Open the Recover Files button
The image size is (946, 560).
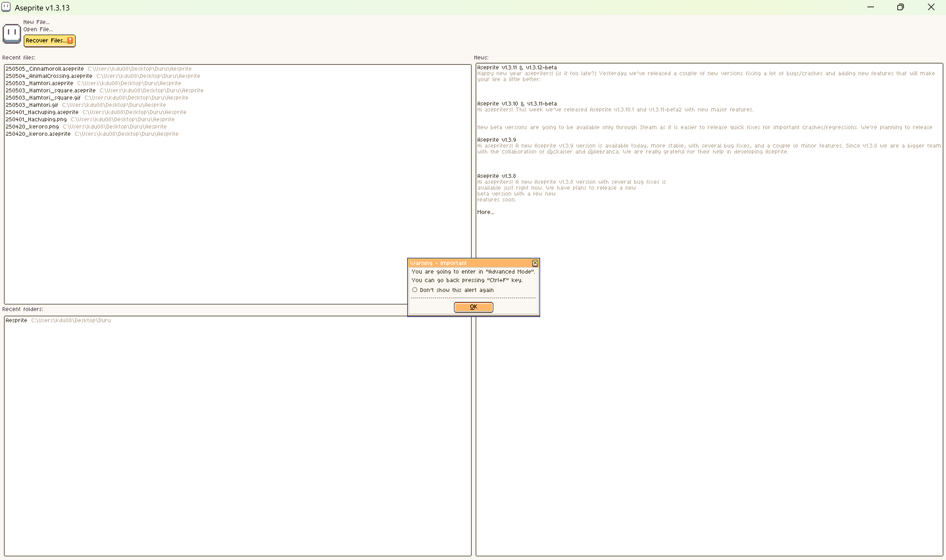coord(46,40)
